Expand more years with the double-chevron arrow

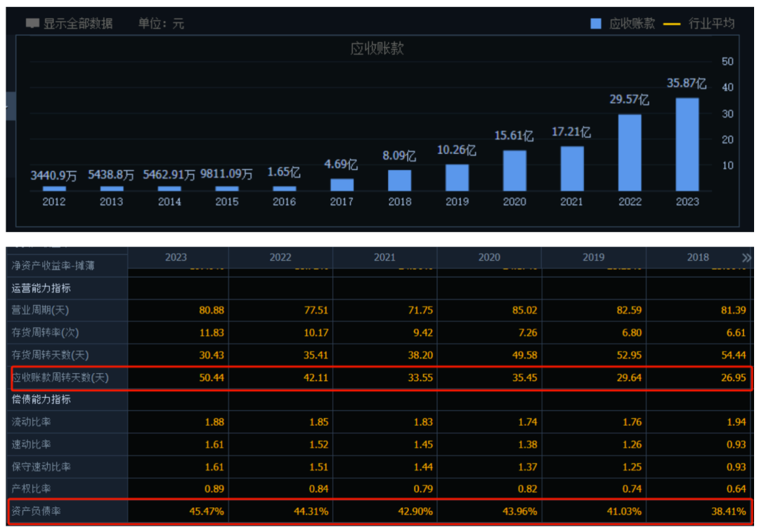pos(746,258)
